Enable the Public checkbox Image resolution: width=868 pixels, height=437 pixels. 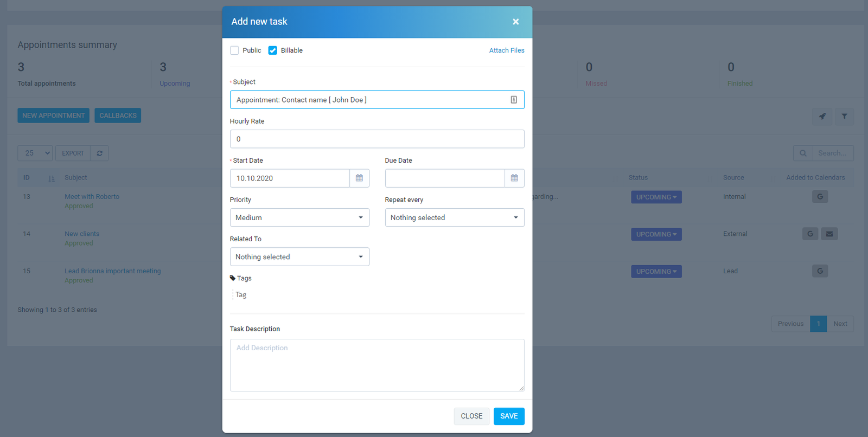[x=234, y=50]
